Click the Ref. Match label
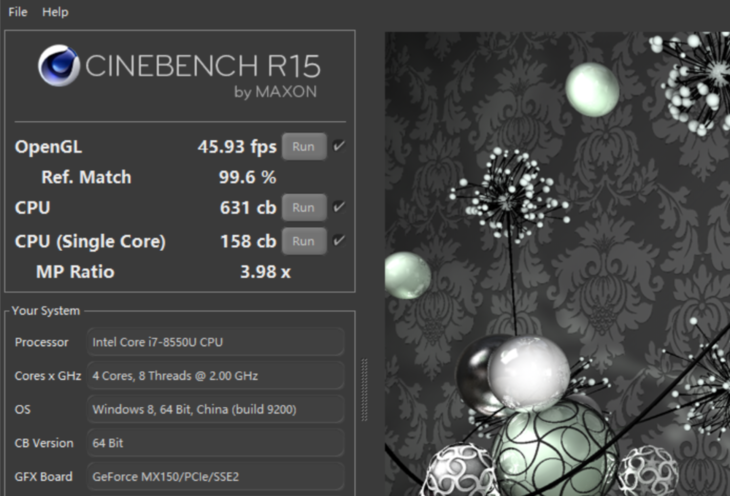This screenshot has height=496, width=730. [x=86, y=177]
